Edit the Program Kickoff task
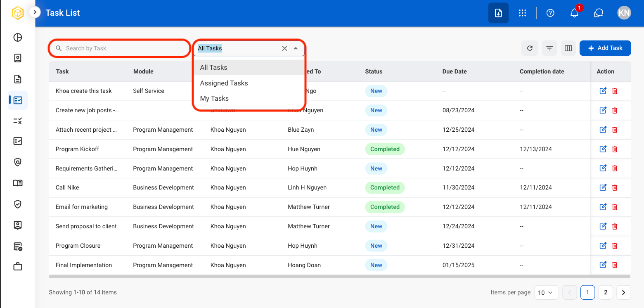This screenshot has height=308, width=644. coord(603,149)
